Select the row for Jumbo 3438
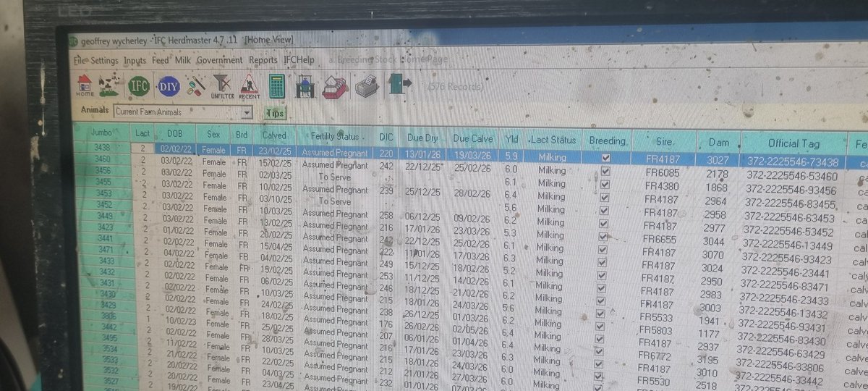 pyautogui.click(x=103, y=147)
